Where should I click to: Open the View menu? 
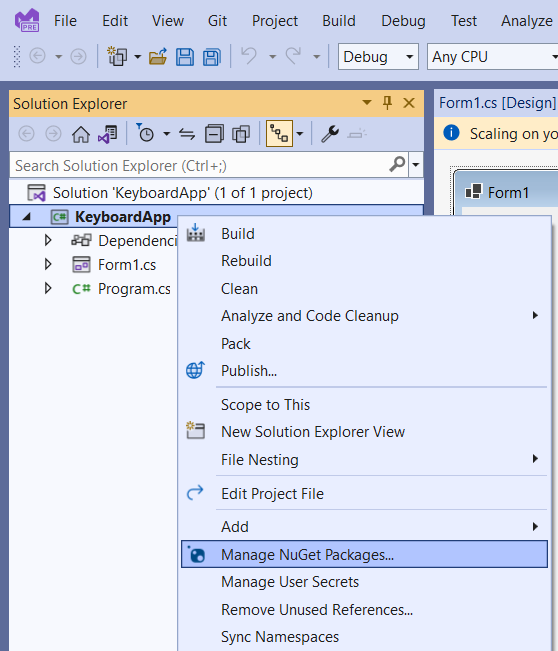pos(168,21)
